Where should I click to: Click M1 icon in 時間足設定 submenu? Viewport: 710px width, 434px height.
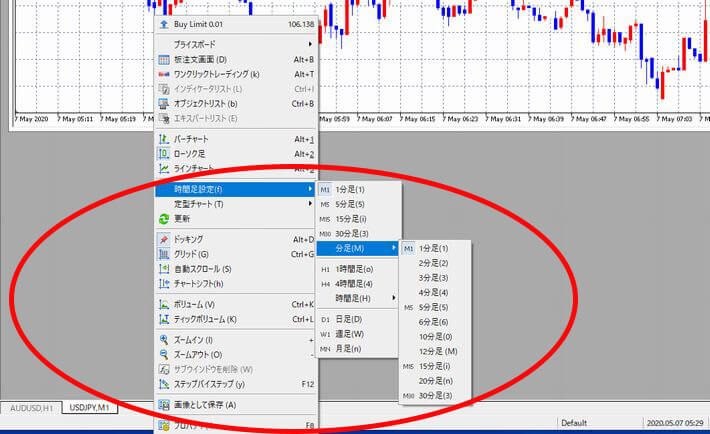point(325,190)
